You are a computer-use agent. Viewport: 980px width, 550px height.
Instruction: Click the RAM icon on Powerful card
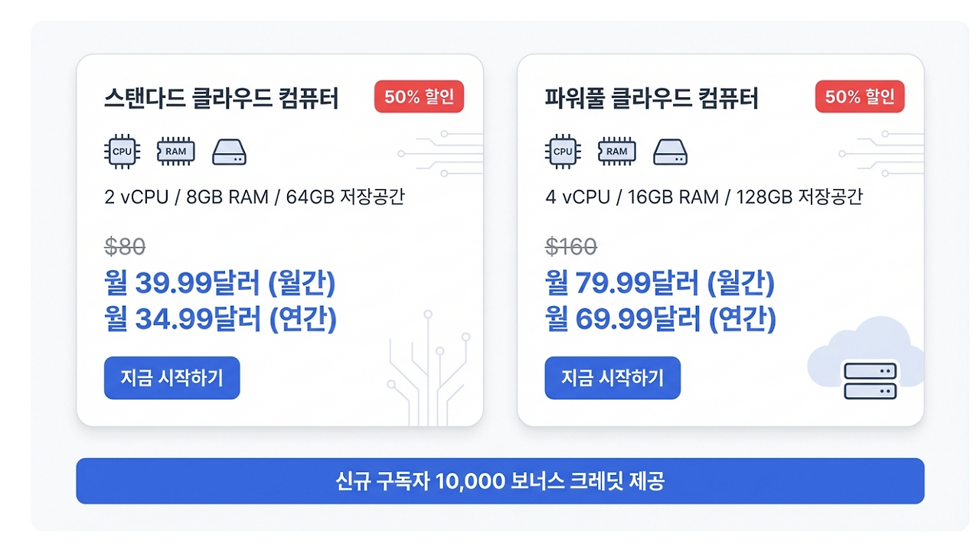616,151
